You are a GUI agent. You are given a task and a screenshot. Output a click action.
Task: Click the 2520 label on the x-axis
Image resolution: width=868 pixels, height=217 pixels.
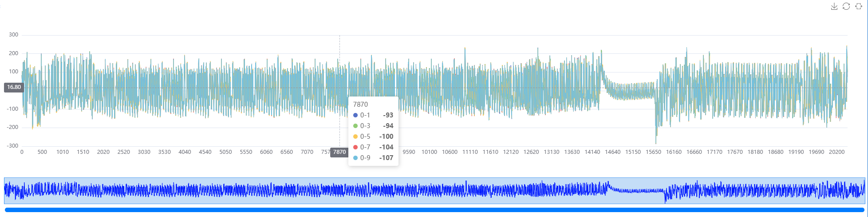(x=124, y=152)
